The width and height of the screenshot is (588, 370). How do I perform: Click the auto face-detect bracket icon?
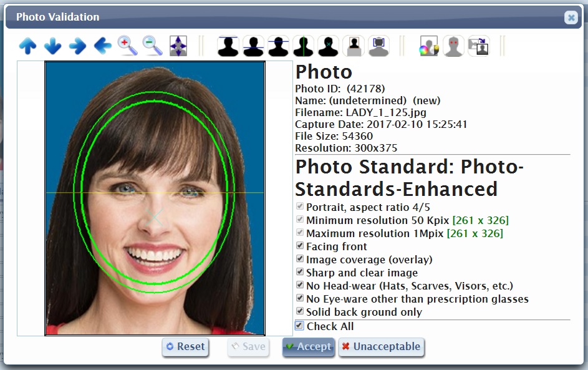[x=378, y=46]
